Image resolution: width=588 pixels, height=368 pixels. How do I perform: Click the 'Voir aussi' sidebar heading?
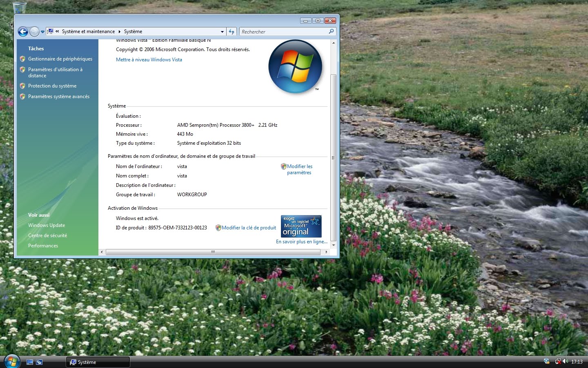click(x=39, y=215)
